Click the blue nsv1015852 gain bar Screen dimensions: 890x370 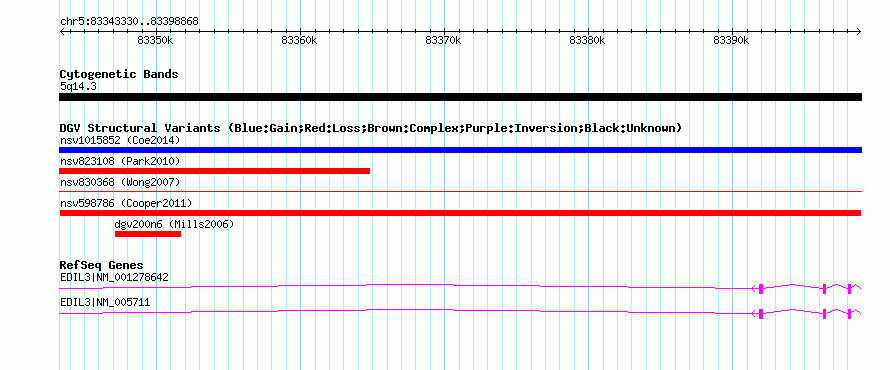[460, 150]
